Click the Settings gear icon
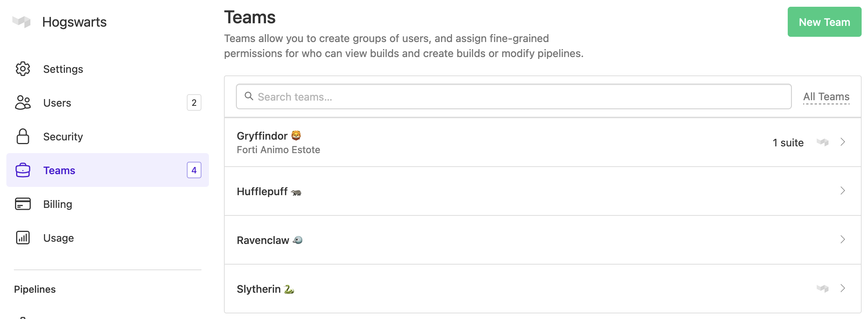 [x=23, y=69]
